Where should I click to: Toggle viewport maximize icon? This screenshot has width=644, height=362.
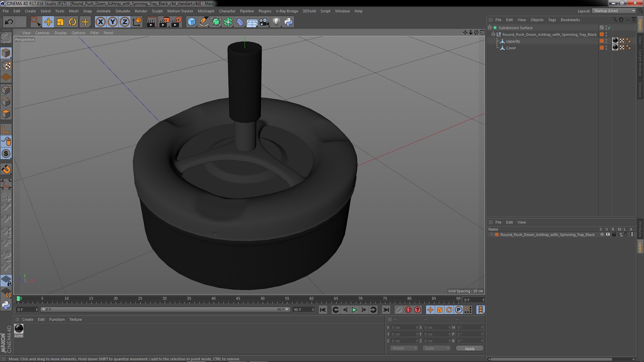[x=482, y=33]
